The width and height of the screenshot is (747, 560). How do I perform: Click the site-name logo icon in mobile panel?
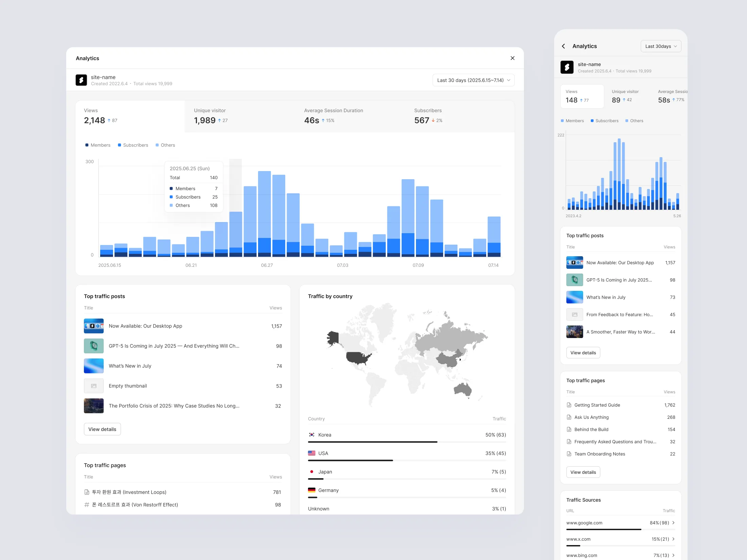click(x=567, y=67)
